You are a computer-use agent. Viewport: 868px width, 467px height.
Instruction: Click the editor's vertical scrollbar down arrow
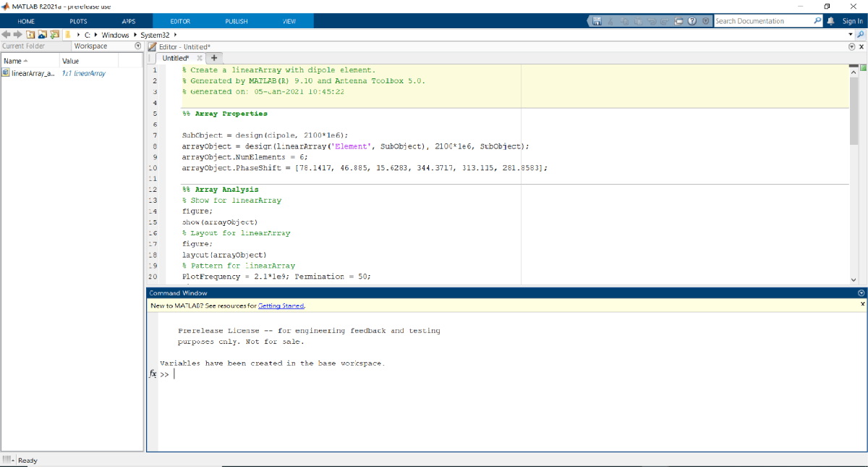pyautogui.click(x=854, y=279)
